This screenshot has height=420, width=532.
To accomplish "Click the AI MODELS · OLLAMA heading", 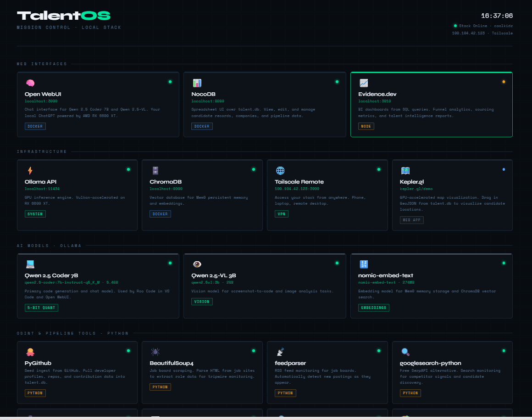I will (x=49, y=246).
